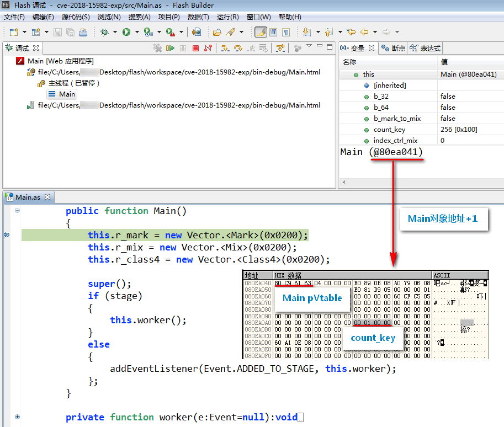Viewport: 504px width, 427px height.
Task: Open the Run button dropdown arrow
Action: 136,31
